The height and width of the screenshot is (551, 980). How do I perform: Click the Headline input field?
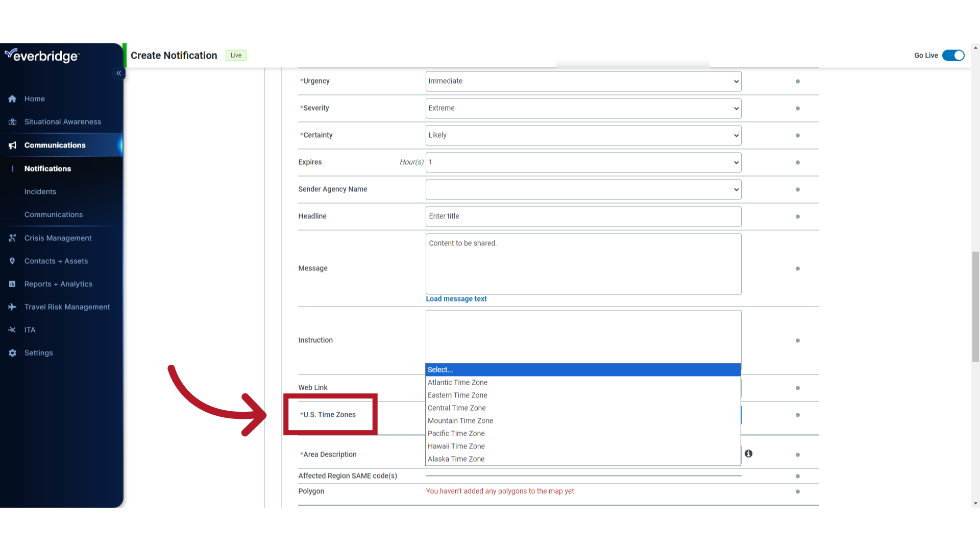[583, 217]
